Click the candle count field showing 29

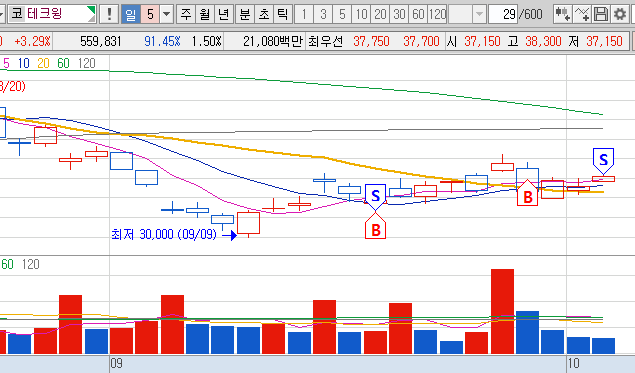click(x=503, y=15)
